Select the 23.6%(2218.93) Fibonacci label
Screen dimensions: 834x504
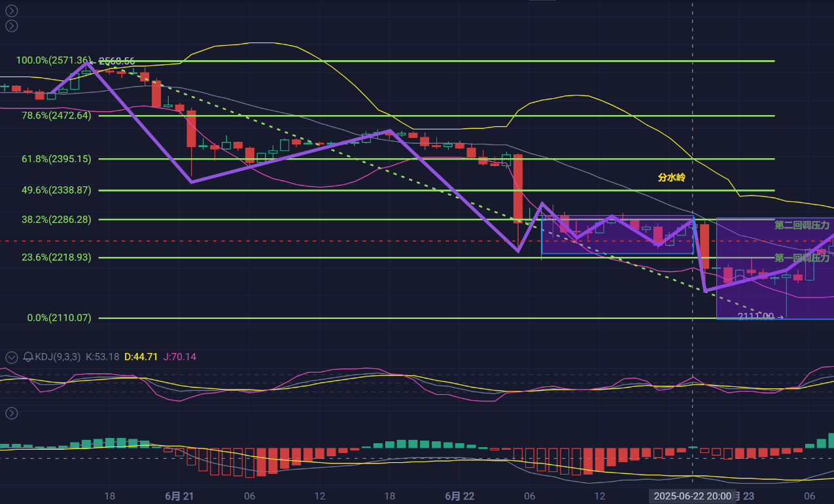point(57,258)
